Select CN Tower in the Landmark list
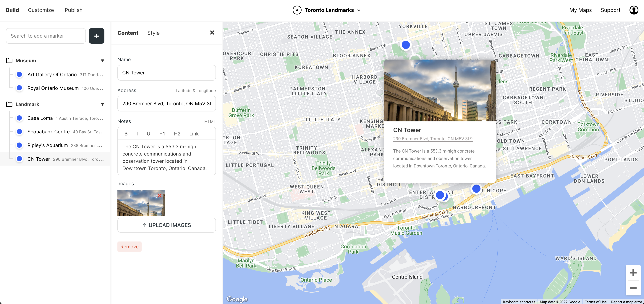The width and height of the screenshot is (644, 304). coord(55,159)
